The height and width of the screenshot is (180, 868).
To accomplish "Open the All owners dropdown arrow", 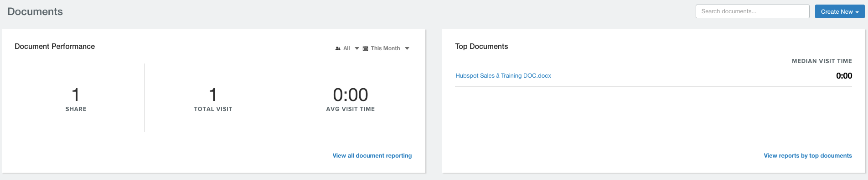I will coord(357,48).
